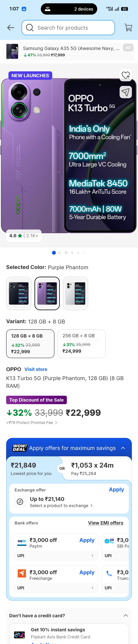Collapse the Apply offers for maximum savings section
The width and height of the screenshot is (138, 644).
click(x=123, y=448)
